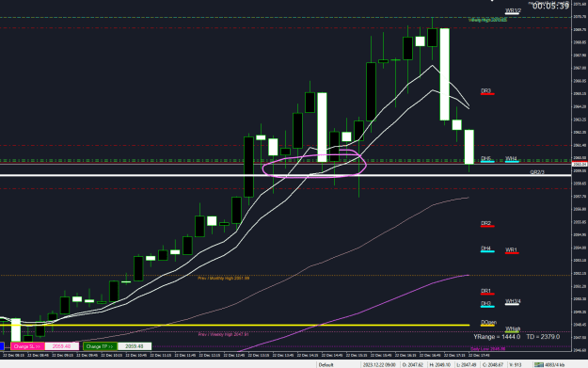Screen dimensions: 588x368
Task: Click the TD = 2379.0 text
Action: tap(543, 337)
